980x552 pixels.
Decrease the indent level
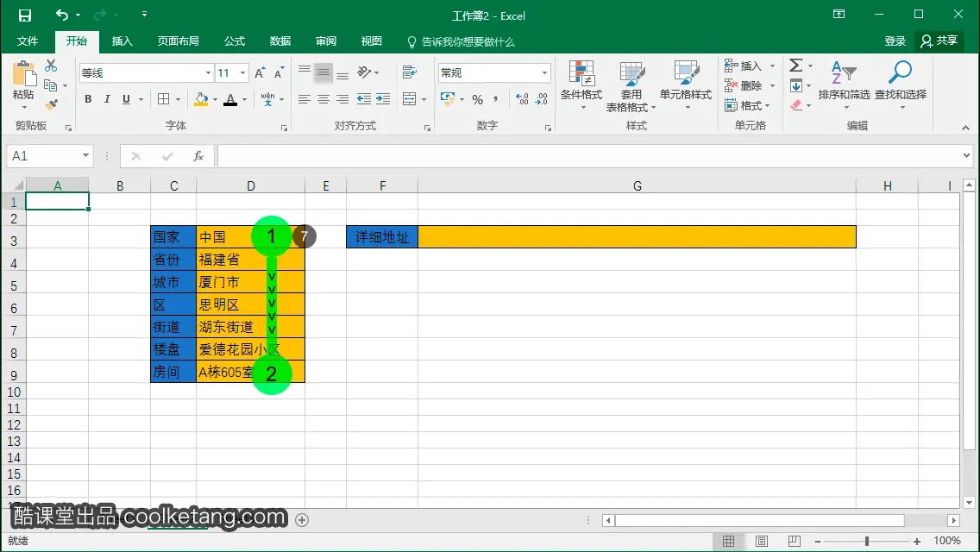coord(364,99)
